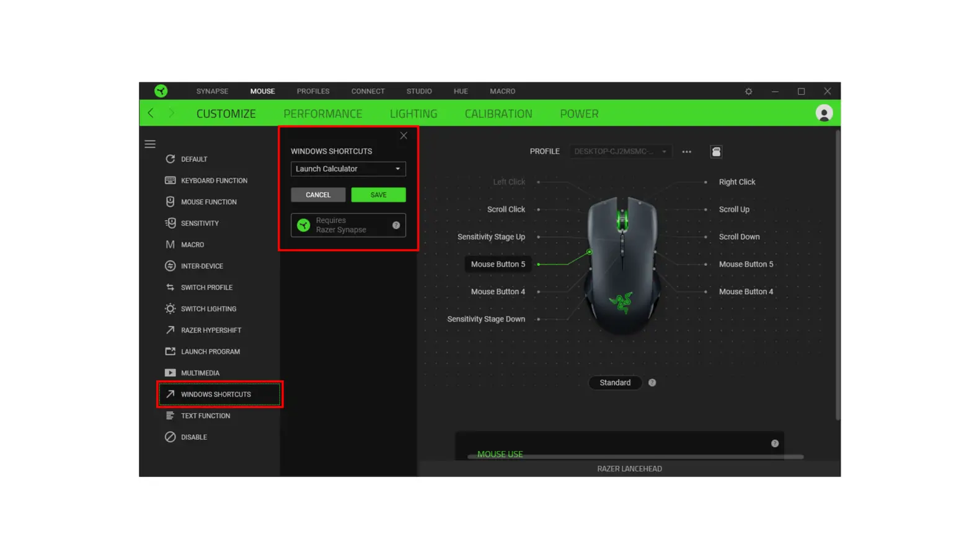Click the Razer mouse image
The image size is (972, 560).
pos(622,265)
